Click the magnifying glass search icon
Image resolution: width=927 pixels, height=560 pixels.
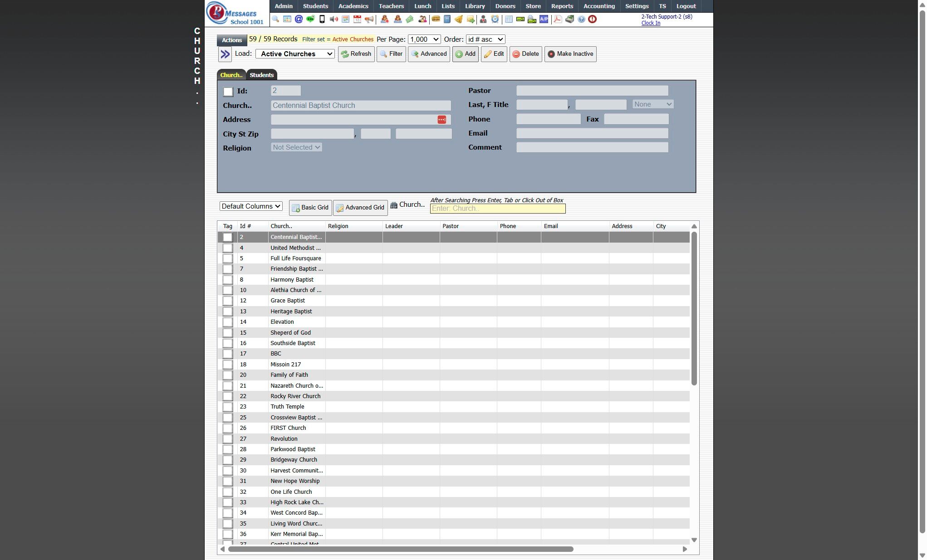pyautogui.click(x=275, y=19)
